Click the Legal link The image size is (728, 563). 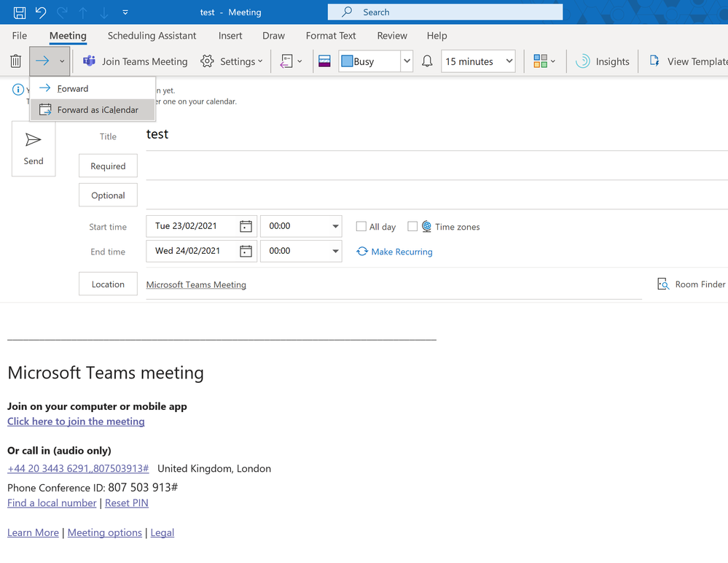pos(163,532)
